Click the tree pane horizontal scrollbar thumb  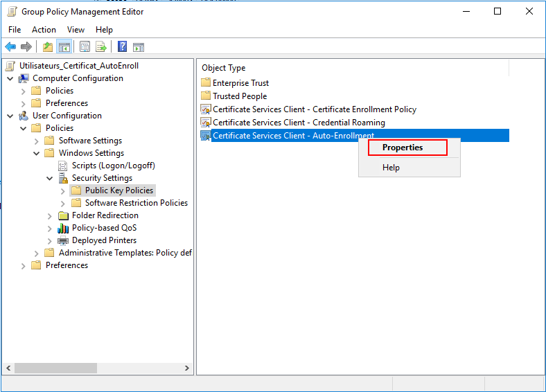pos(55,368)
